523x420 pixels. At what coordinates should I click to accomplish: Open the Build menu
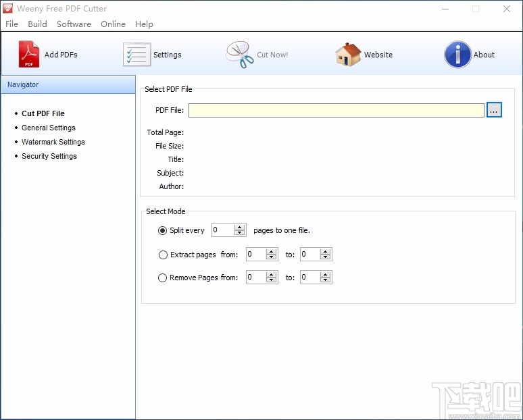tap(37, 24)
